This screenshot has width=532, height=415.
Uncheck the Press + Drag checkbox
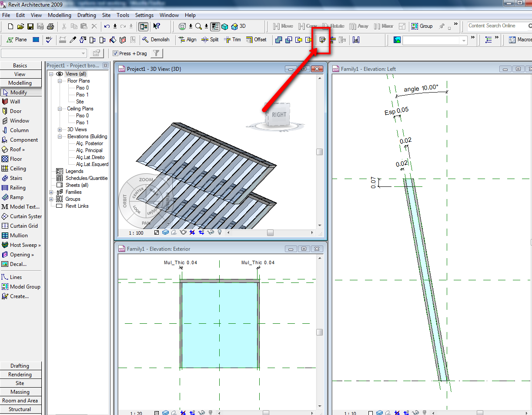tap(115, 53)
